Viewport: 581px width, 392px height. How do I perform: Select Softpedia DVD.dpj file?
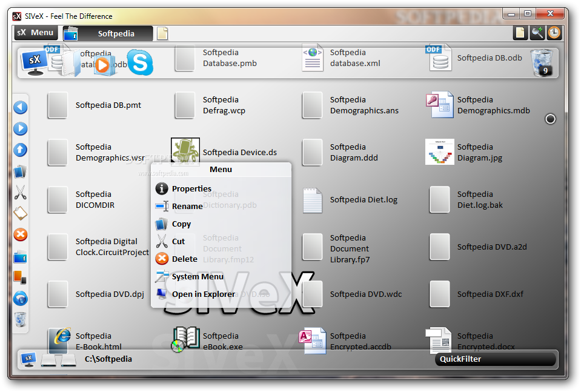point(96,294)
